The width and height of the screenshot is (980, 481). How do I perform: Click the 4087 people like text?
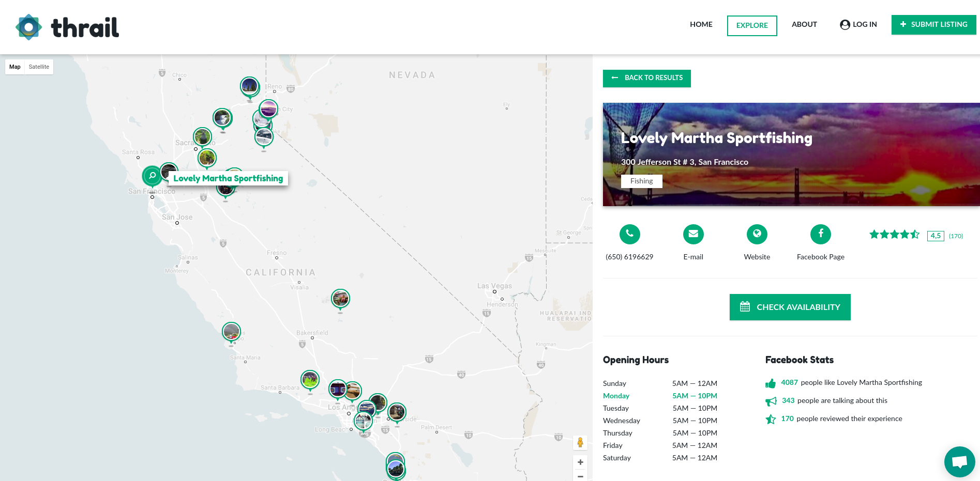coord(851,382)
